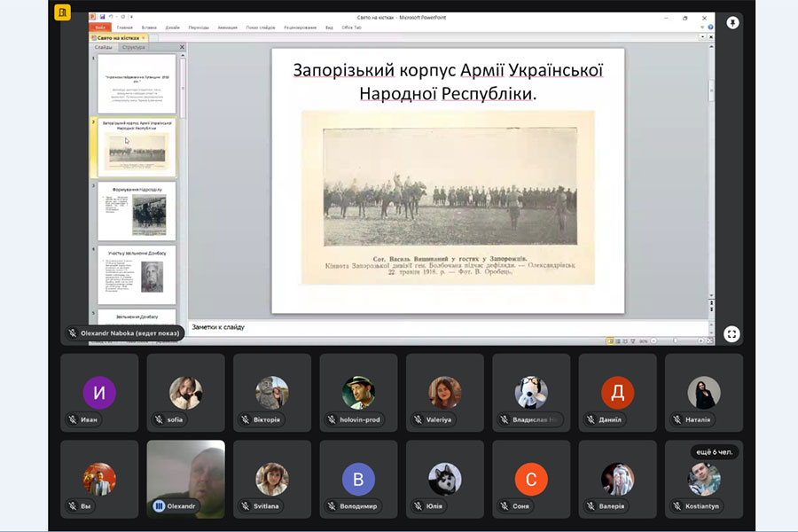Open the Файл tab in ribbon
The image size is (798, 532).
101,27
